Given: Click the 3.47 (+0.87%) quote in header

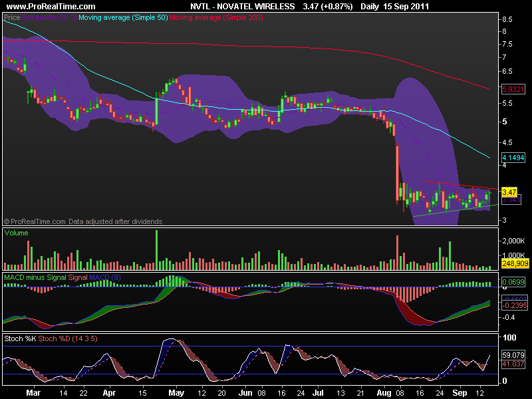Looking at the screenshot, I should click(328, 7).
